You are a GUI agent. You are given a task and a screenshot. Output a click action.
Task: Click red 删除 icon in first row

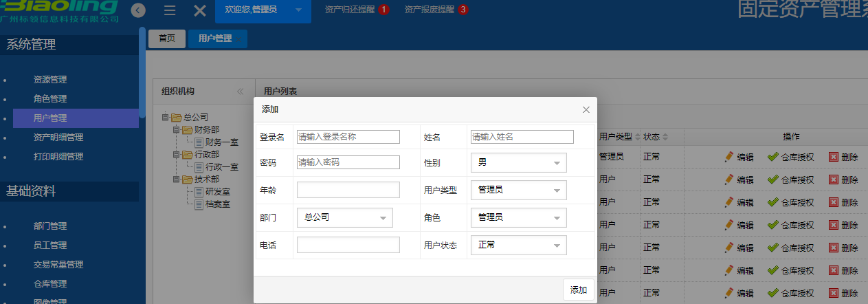833,157
